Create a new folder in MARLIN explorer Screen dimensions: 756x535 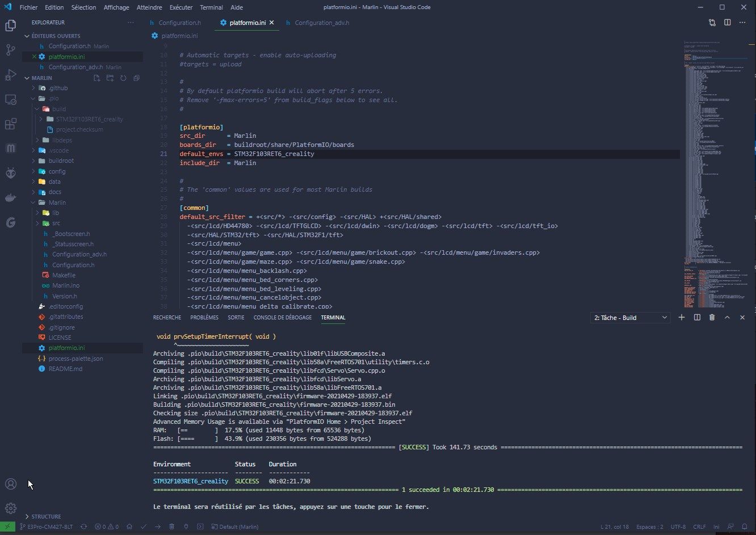[x=110, y=78]
